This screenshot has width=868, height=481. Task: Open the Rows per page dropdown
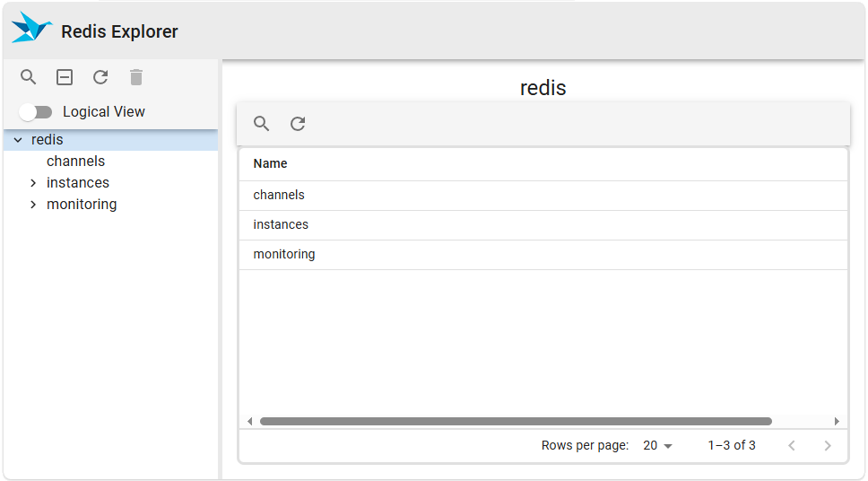coord(657,446)
